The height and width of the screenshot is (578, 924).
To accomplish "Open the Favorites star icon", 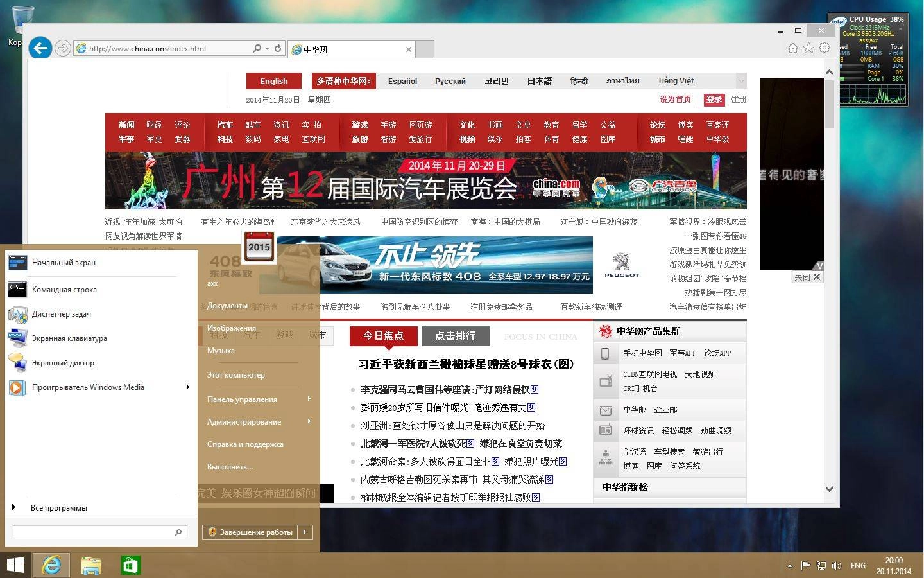I will point(809,48).
